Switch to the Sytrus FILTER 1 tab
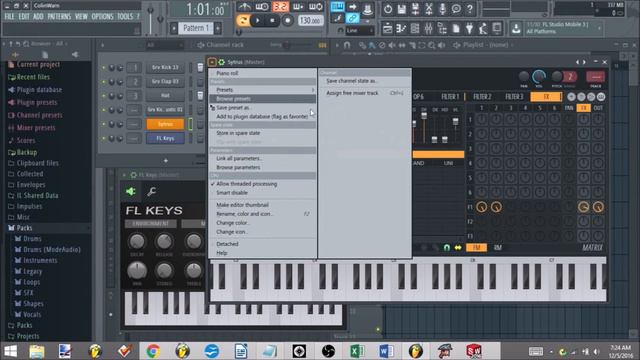This screenshot has height=360, width=640. (450, 97)
